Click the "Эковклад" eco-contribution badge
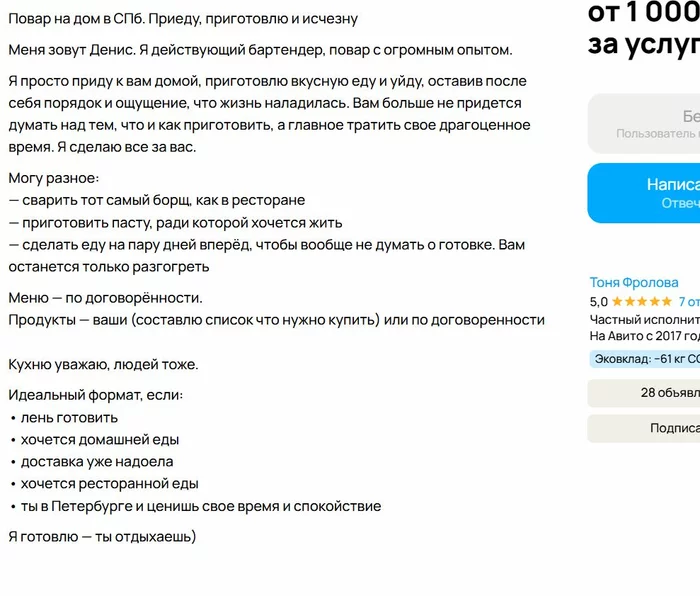This screenshot has height=596, width=700. click(x=647, y=359)
